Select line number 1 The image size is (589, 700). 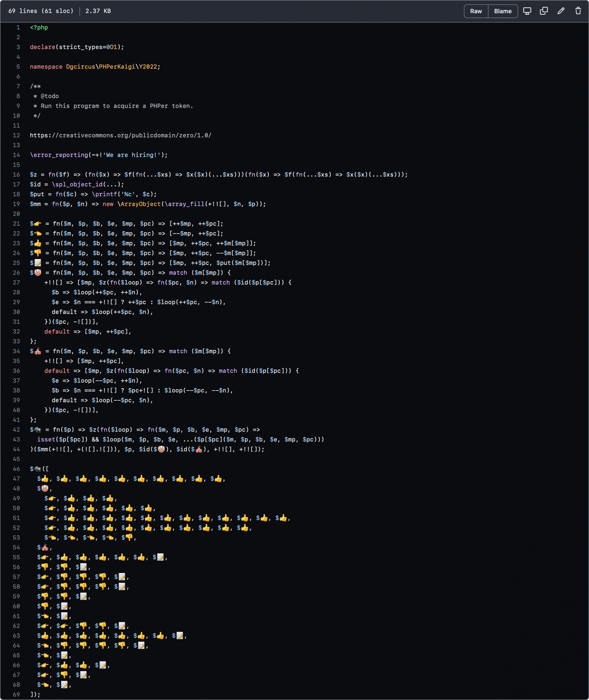click(x=18, y=27)
